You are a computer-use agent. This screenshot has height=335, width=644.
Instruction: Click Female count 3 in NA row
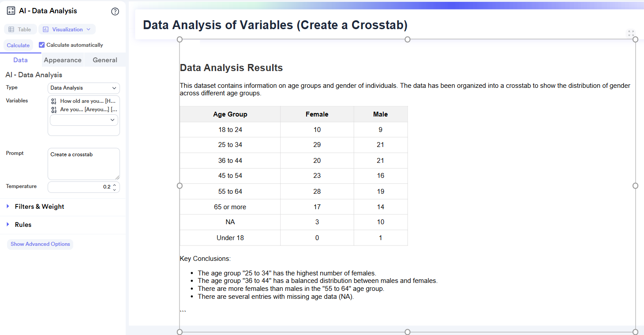pos(317,222)
